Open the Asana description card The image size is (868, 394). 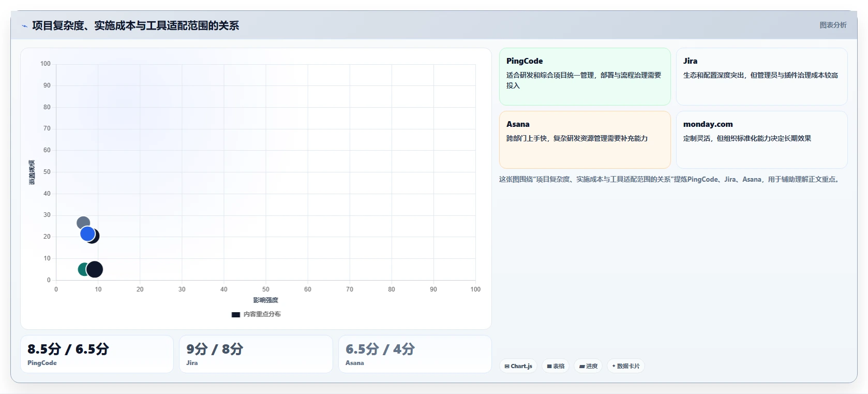[x=585, y=140]
